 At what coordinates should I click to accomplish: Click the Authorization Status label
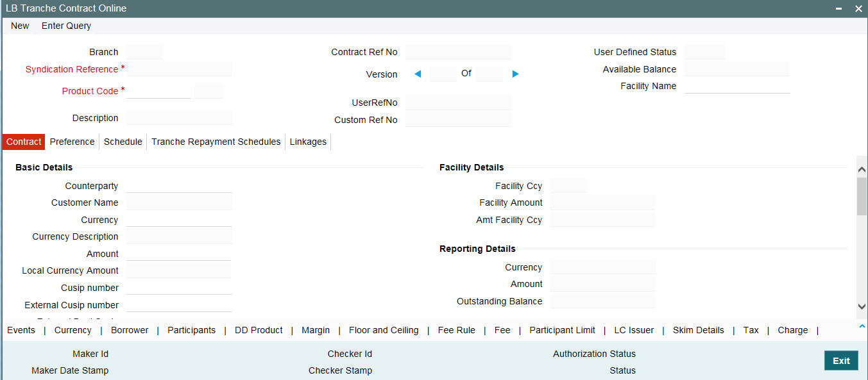click(x=594, y=354)
